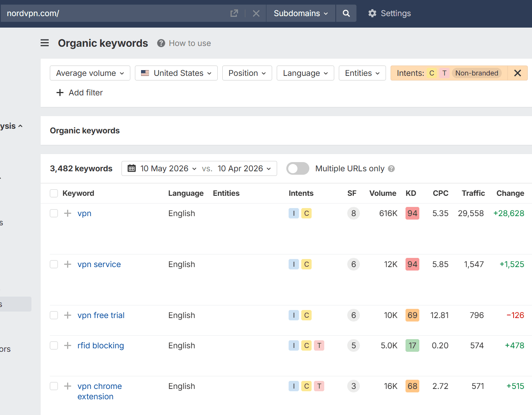532x415 pixels.
Task: Click the 3,482 keywords count
Action: coord(81,169)
